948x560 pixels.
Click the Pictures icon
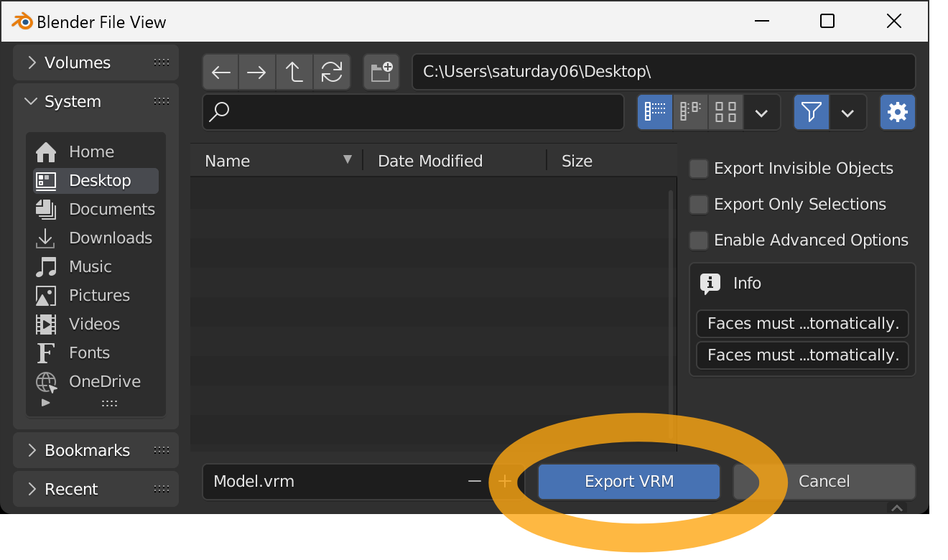[46, 295]
